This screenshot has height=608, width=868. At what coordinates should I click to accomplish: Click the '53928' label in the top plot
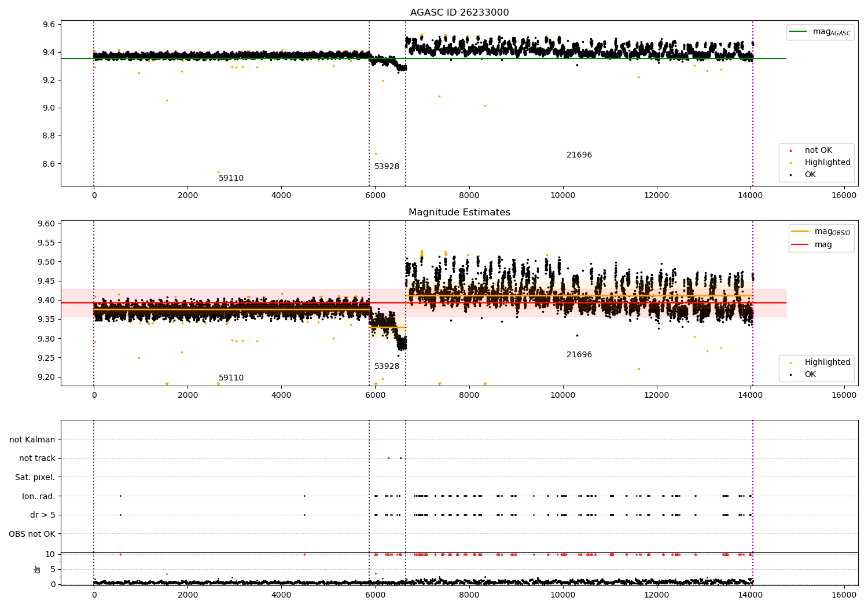tap(387, 167)
